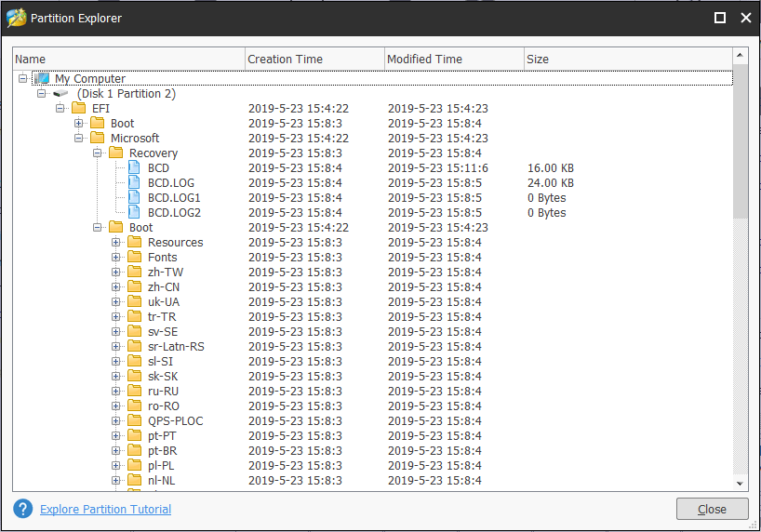
Task: Click the Recovery folder icon
Action: (x=115, y=153)
